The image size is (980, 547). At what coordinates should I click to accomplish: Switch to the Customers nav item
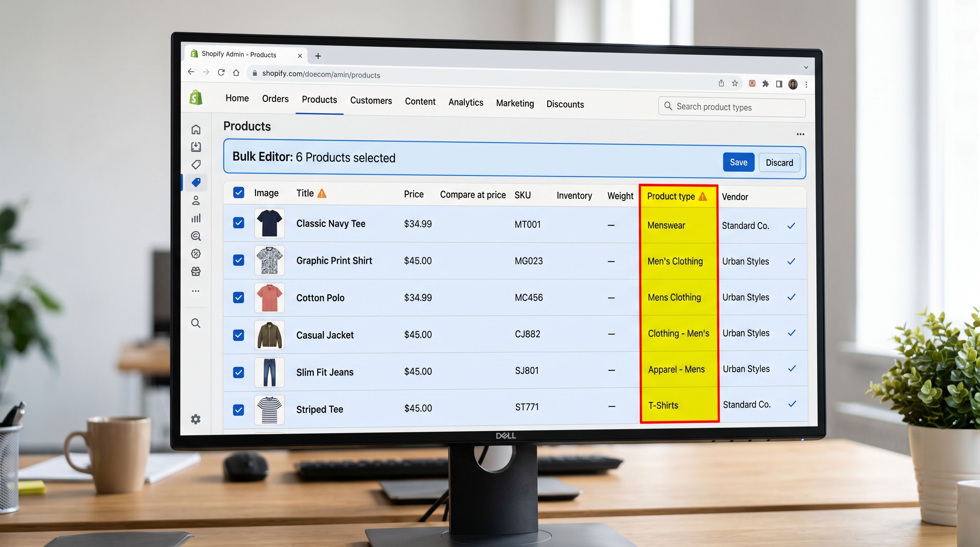pyautogui.click(x=371, y=100)
